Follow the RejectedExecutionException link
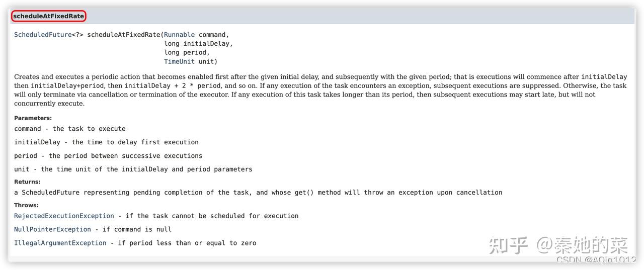Viewport: 644px width, 270px height. click(64, 216)
